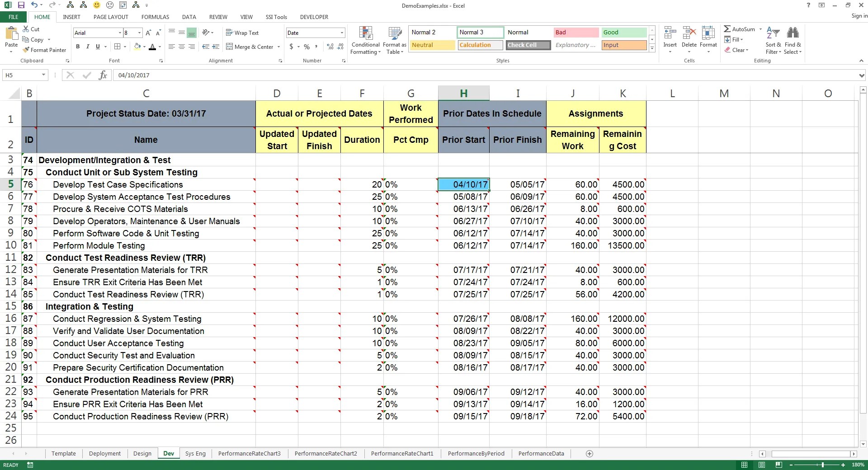Open Find & Select binoculars
Screen dimensions: 868x470
pyautogui.click(x=793, y=41)
